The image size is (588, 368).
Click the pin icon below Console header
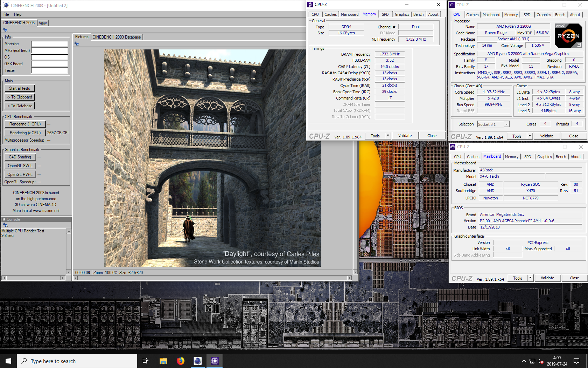click(x=5, y=225)
